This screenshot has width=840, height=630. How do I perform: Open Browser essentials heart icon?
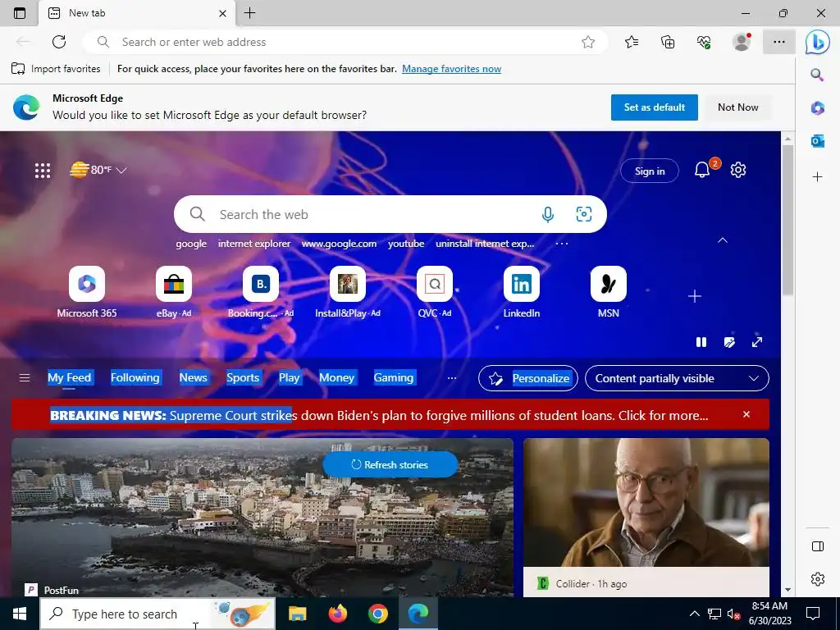704,42
